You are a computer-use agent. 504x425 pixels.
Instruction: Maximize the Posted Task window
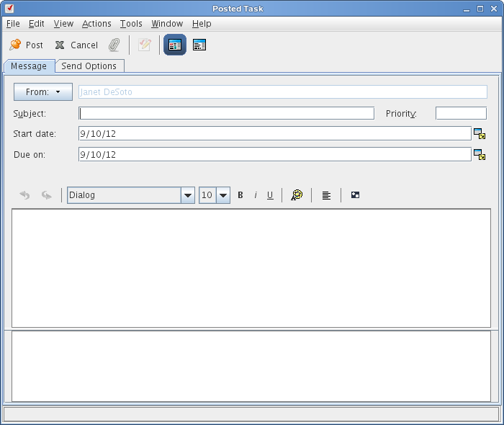coord(480,9)
